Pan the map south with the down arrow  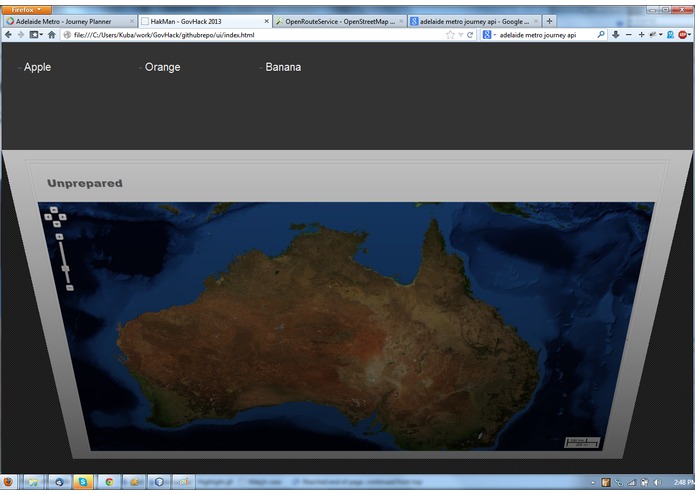(x=57, y=224)
